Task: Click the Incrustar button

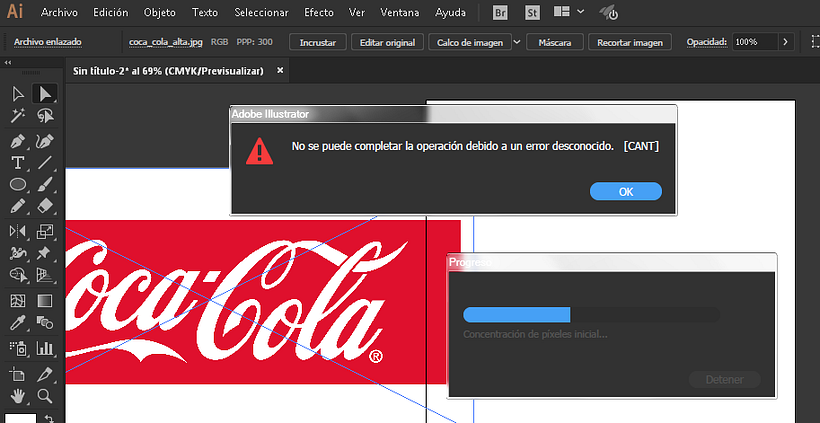Action: pos(317,42)
